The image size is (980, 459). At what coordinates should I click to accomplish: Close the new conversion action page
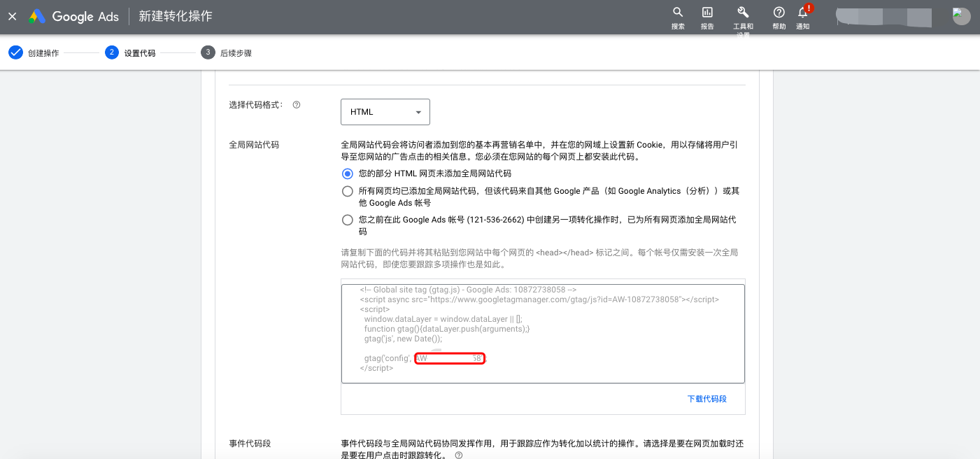point(12,16)
